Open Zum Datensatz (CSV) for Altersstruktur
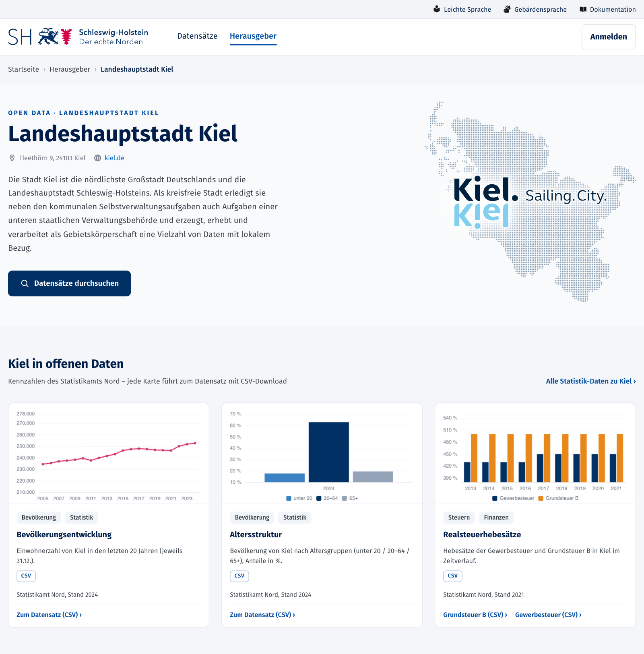Image resolution: width=644 pixels, height=654 pixels. coord(262,615)
